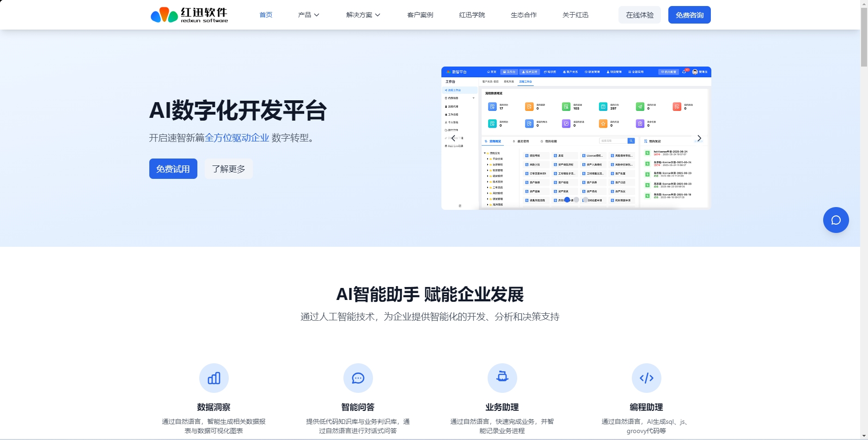This screenshot has width=868, height=440.
Task: Click the 我的待办 icon in the dashboard
Action: (x=492, y=107)
